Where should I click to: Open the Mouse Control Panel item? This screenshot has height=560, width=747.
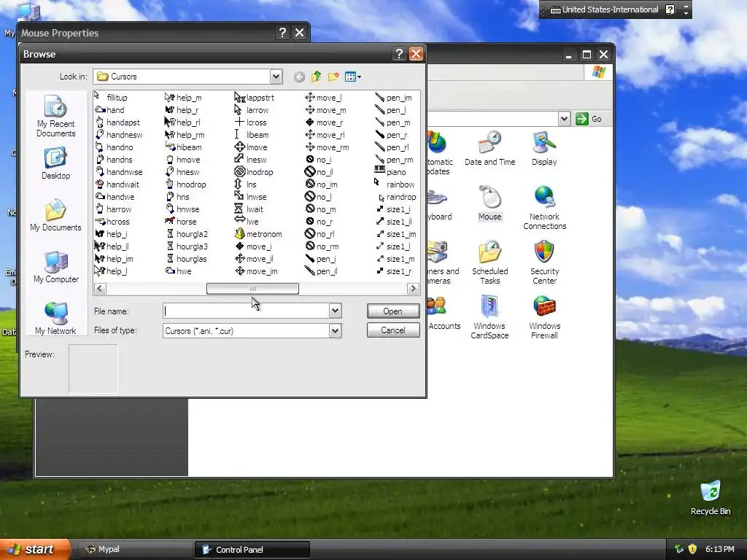(x=489, y=203)
